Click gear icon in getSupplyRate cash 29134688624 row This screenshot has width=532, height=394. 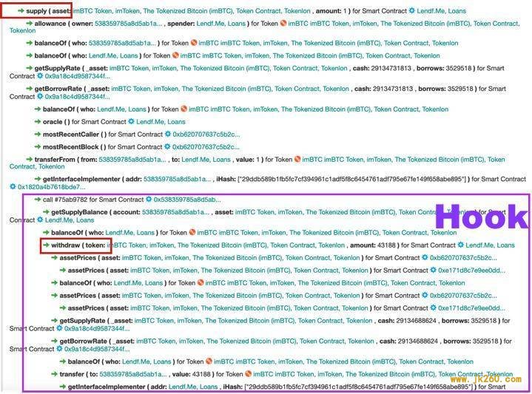tap(59, 328)
